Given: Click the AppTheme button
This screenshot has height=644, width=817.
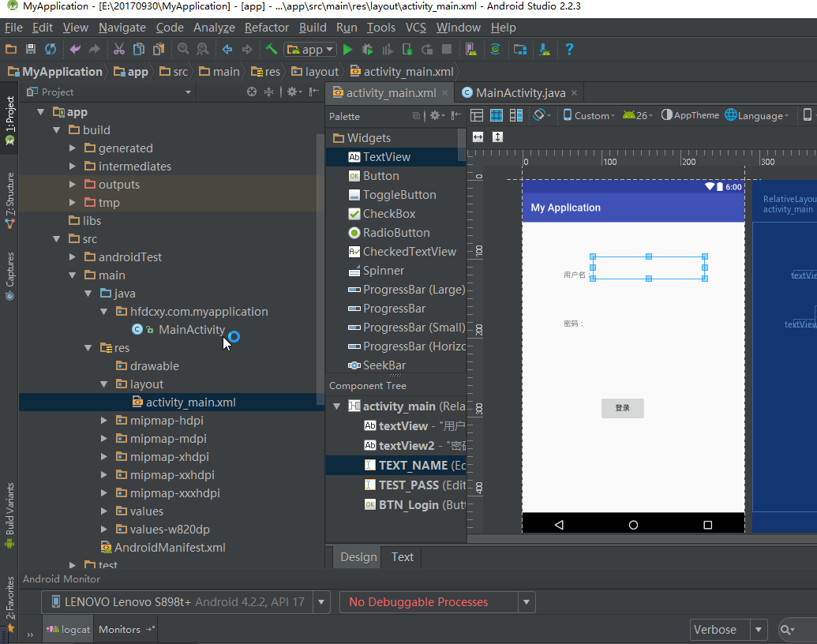Looking at the screenshot, I should point(690,115).
